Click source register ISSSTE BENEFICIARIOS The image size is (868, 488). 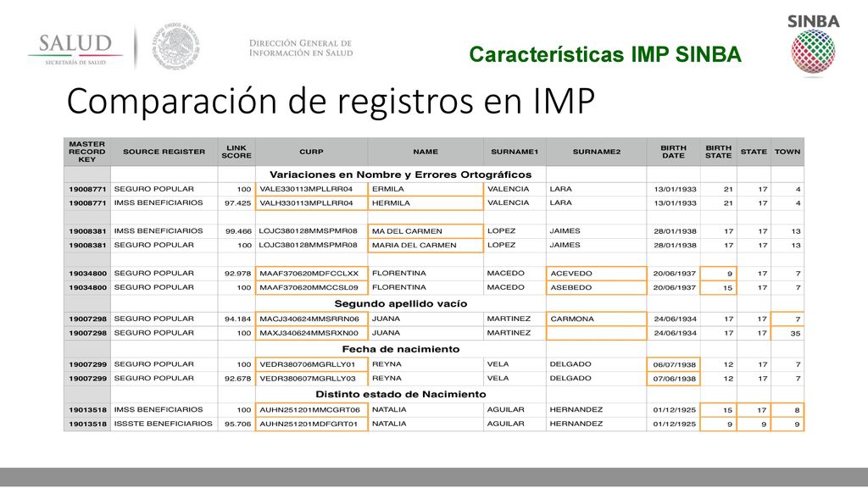164,424
